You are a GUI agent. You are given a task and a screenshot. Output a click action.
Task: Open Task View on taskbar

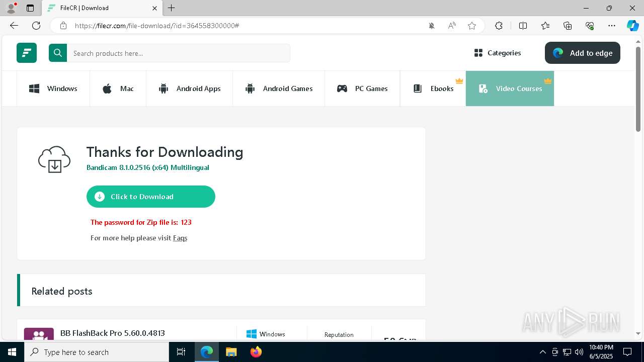click(182, 352)
